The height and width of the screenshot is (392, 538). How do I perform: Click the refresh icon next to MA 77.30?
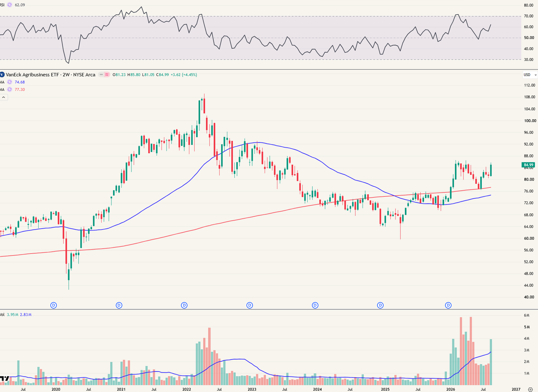point(9,89)
